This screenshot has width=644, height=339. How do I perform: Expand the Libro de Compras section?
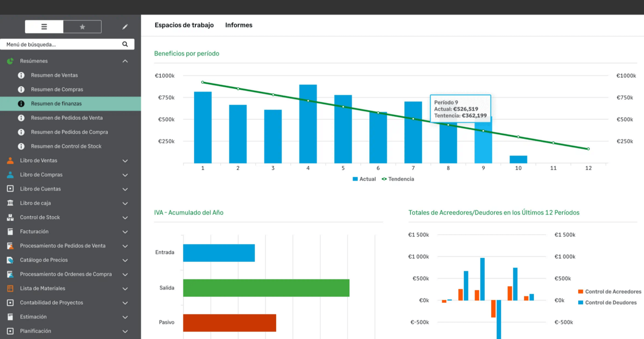point(125,175)
